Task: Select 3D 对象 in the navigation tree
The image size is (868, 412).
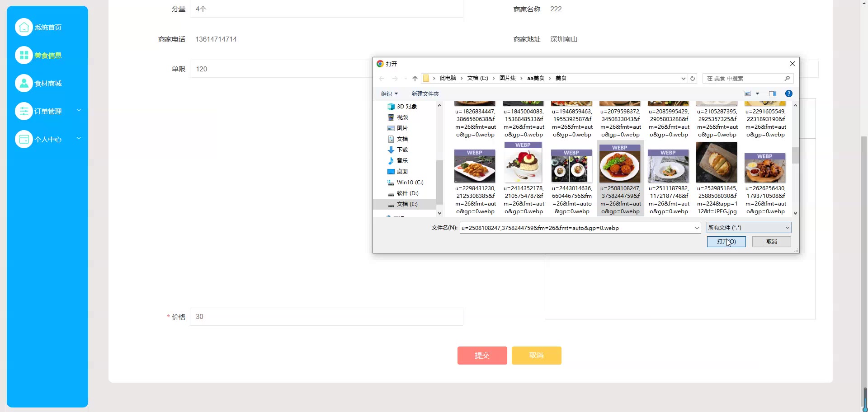Action: [402, 107]
